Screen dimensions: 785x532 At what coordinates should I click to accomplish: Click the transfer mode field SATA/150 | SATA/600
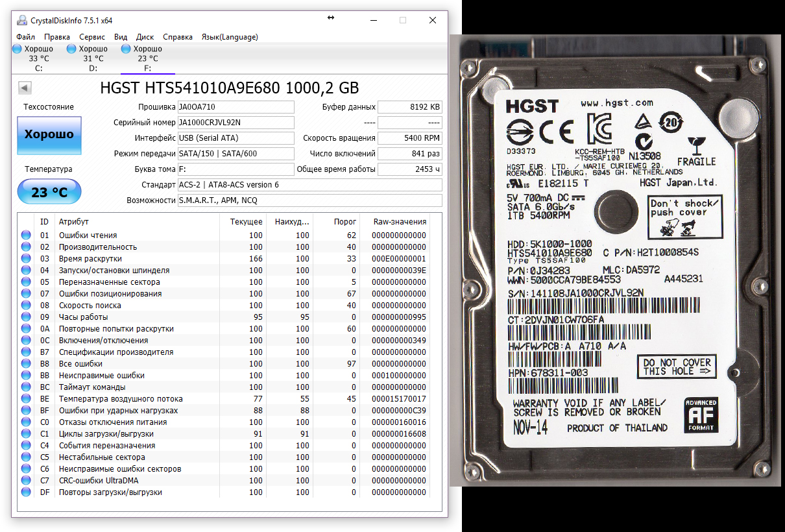(235, 154)
